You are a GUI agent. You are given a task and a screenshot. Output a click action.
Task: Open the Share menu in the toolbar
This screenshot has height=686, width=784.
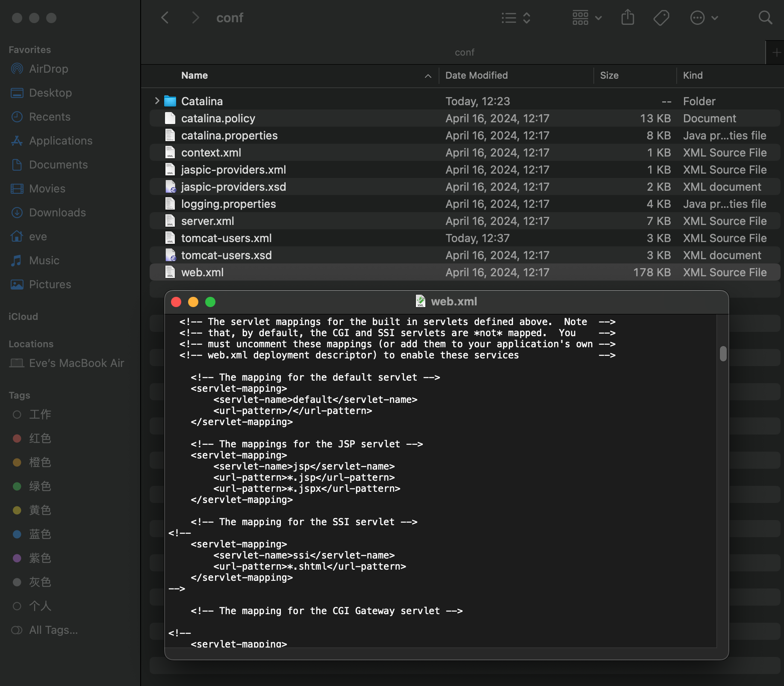click(627, 18)
